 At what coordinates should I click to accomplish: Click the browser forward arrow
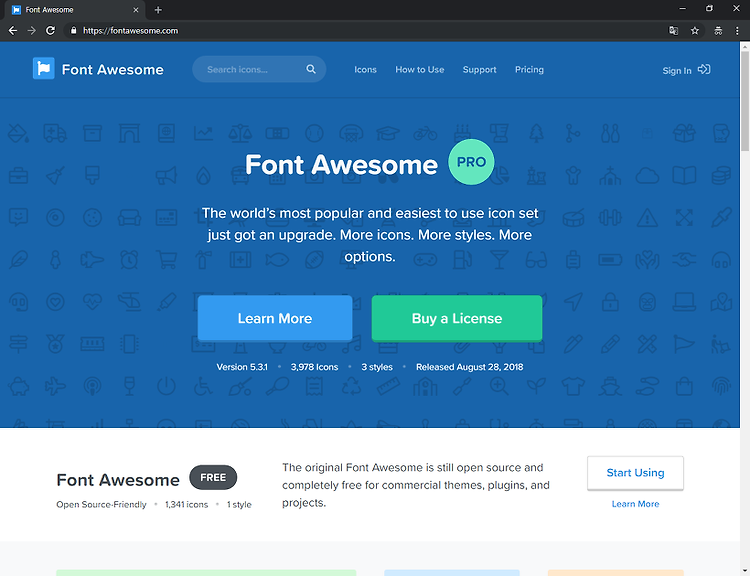(32, 31)
